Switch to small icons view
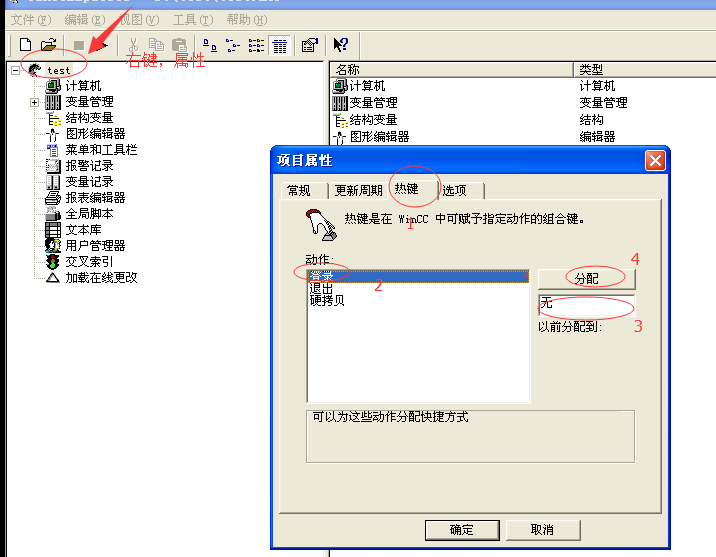This screenshot has width=716, height=557. (233, 45)
